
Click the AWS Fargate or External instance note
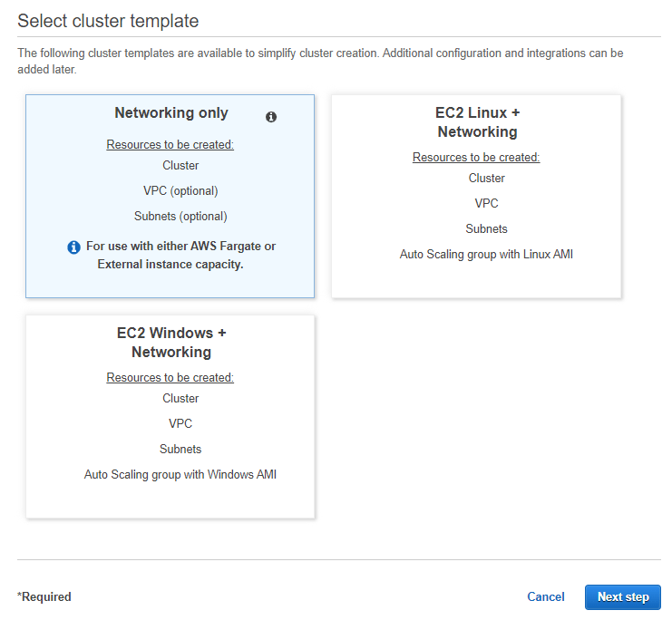click(180, 256)
